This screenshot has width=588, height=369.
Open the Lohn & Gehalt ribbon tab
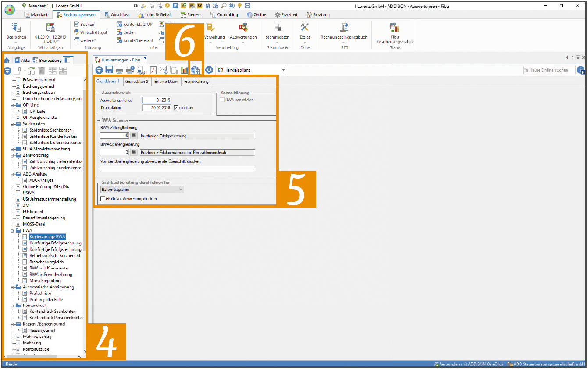155,15
